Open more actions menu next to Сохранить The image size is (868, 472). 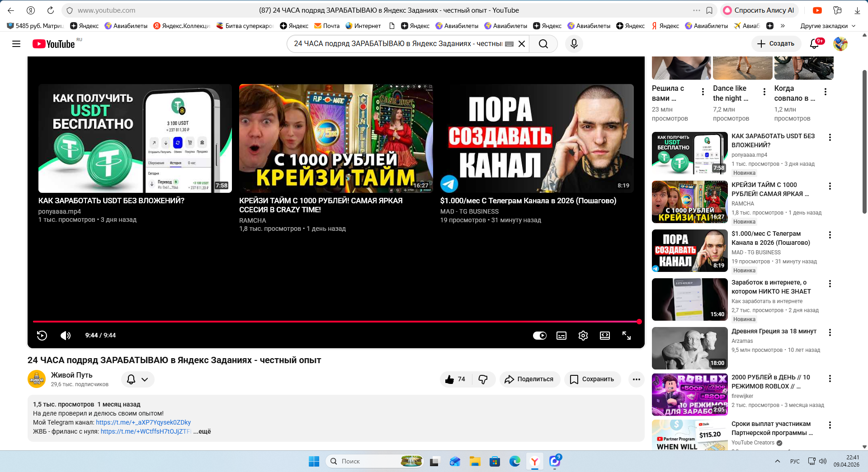pos(636,379)
